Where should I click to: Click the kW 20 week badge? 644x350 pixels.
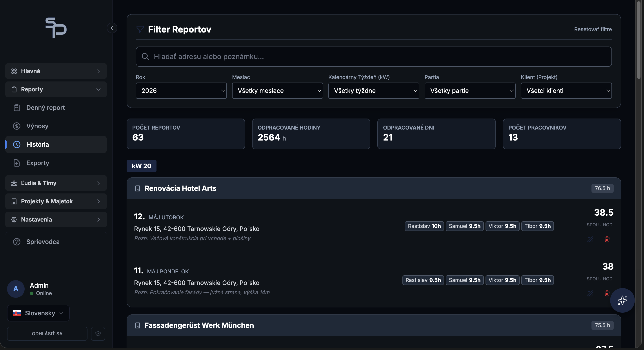(142, 166)
